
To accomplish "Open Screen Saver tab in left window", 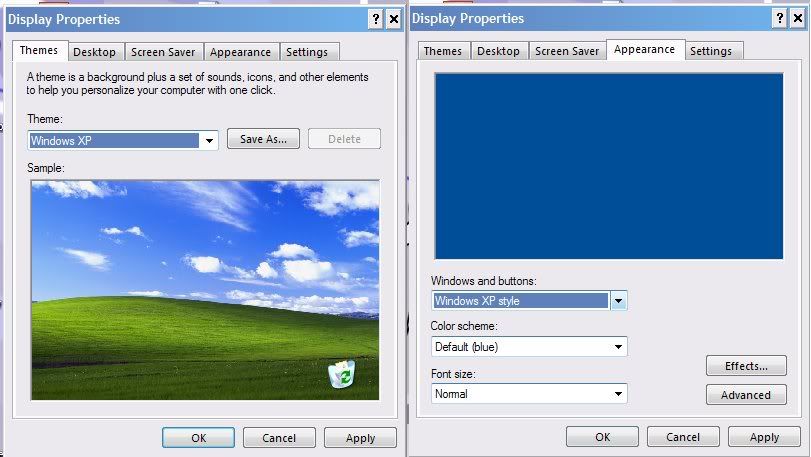I will click(163, 52).
